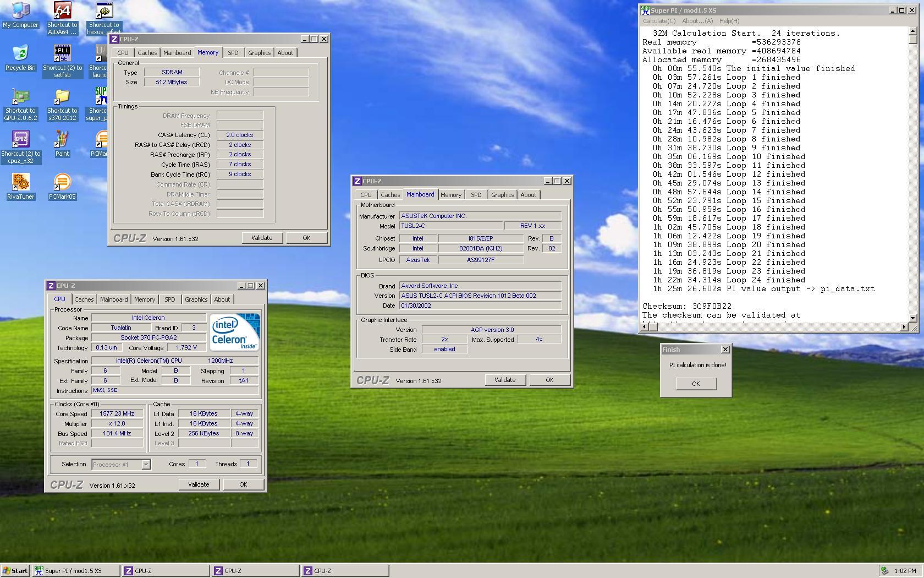Click Super PI vertical scrollbar down arrow
The width and height of the screenshot is (924, 578).
(x=913, y=318)
